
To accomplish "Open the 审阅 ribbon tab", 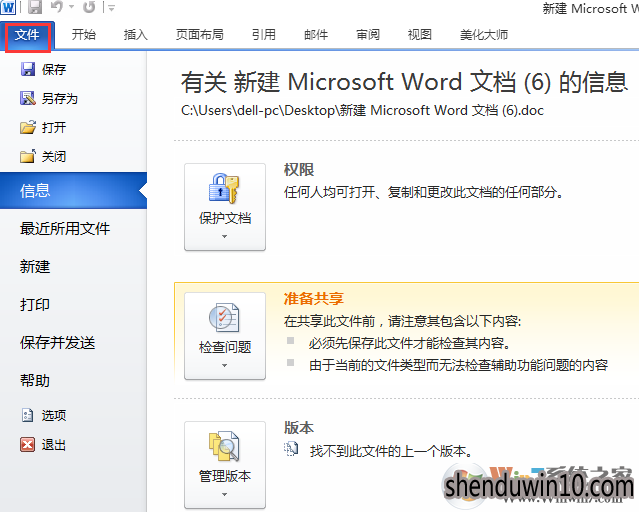I will coord(368,35).
